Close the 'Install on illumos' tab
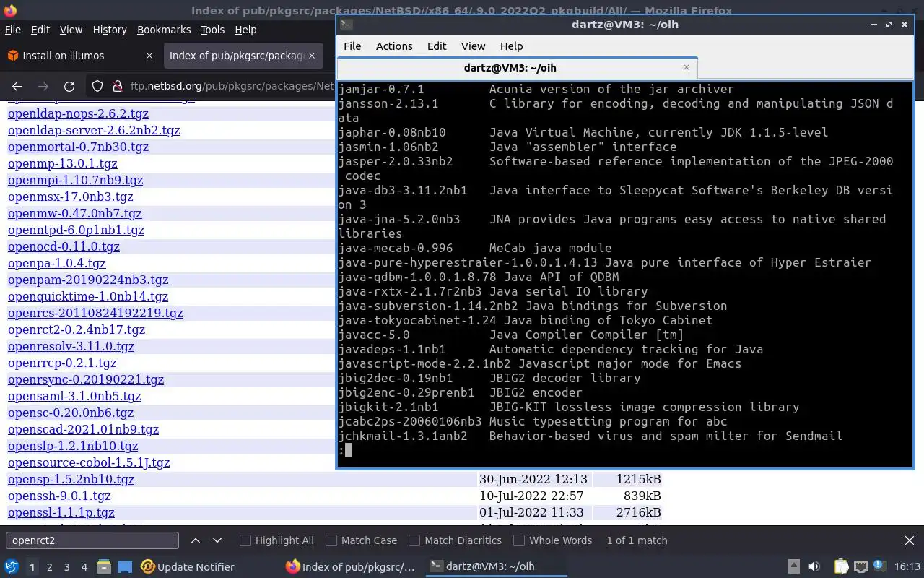924x578 pixels. click(x=149, y=56)
